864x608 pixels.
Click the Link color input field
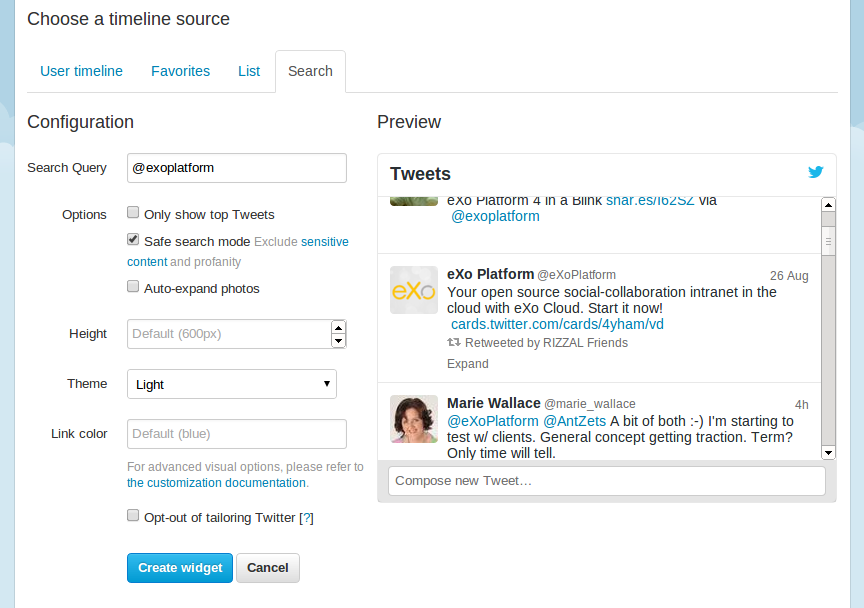tap(237, 434)
